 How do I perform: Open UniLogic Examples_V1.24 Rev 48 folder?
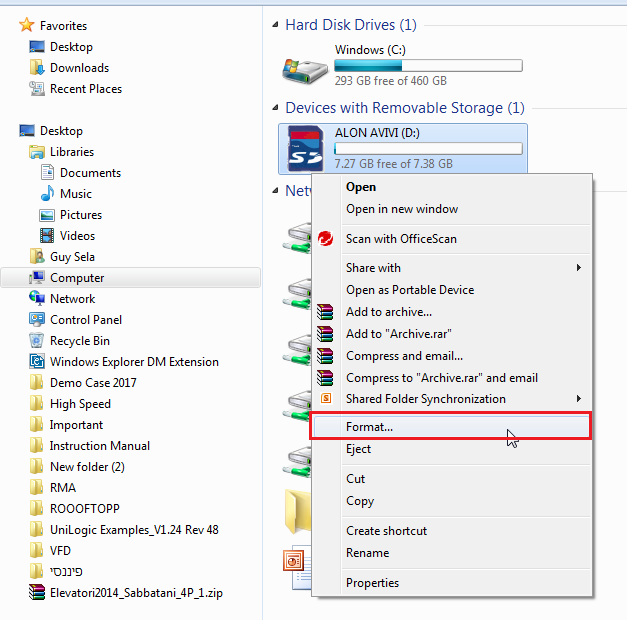(134, 530)
